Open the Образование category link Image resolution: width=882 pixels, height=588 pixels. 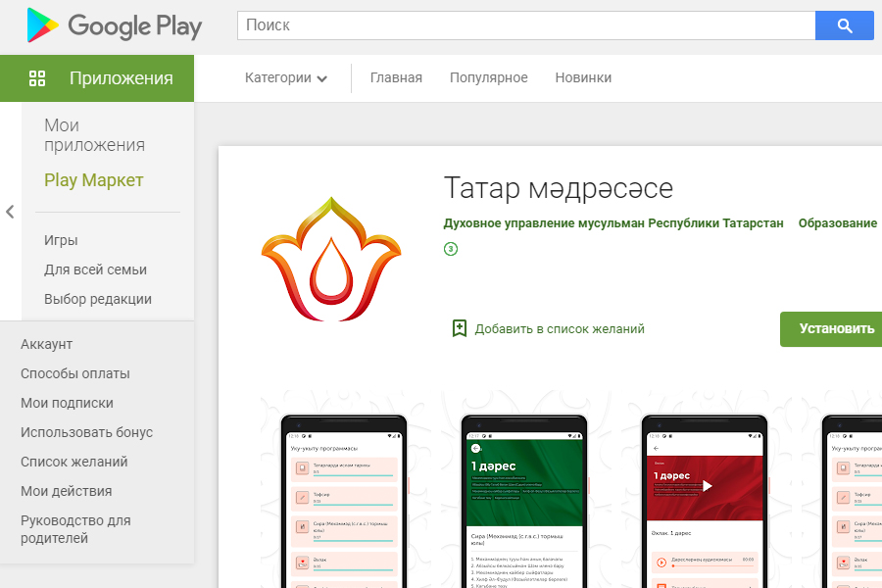tap(837, 223)
